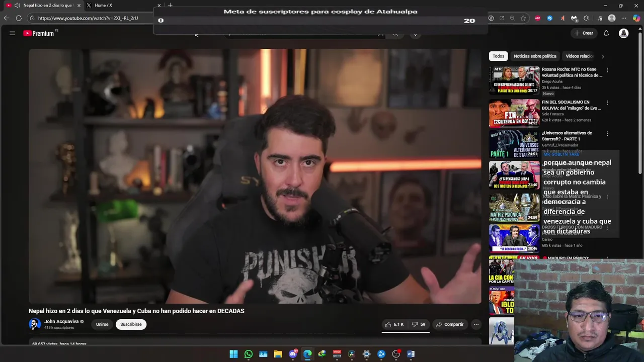Open DaVinci Resolve from taskbar

pyautogui.click(x=352, y=354)
